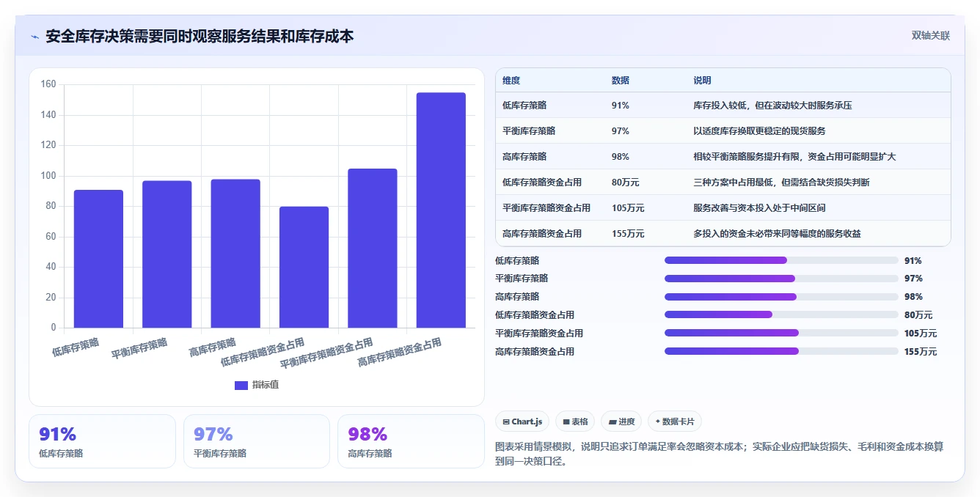This screenshot has height=497, width=980.
Task: Click the 160 tick on the y-axis
Action: point(48,84)
